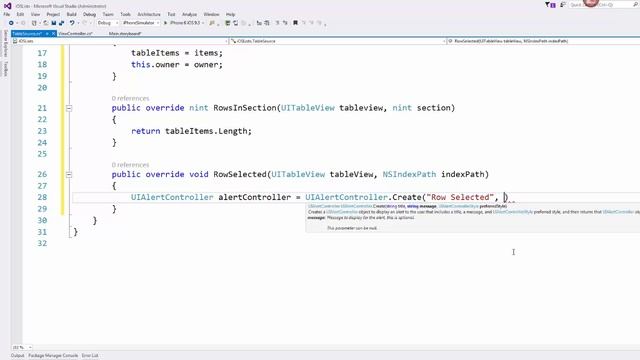640x360 pixels.
Task: Click the "Row Selected" string literal
Action: click(460, 198)
